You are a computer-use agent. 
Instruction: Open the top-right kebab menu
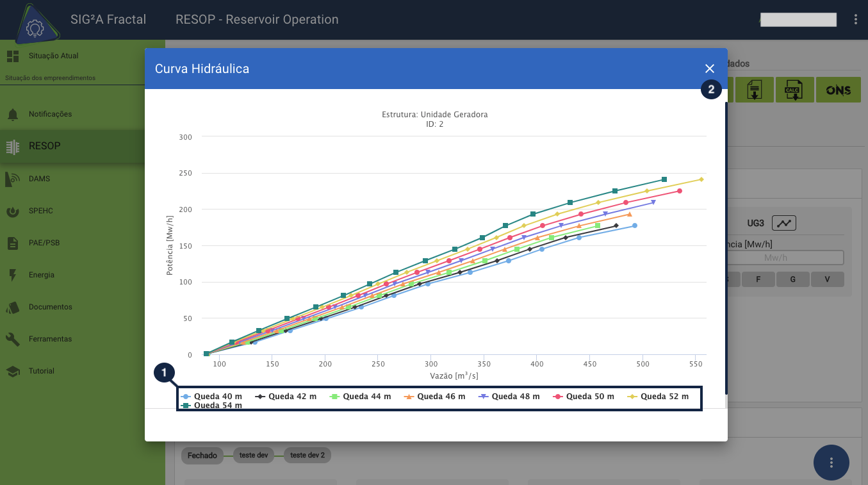click(x=856, y=19)
